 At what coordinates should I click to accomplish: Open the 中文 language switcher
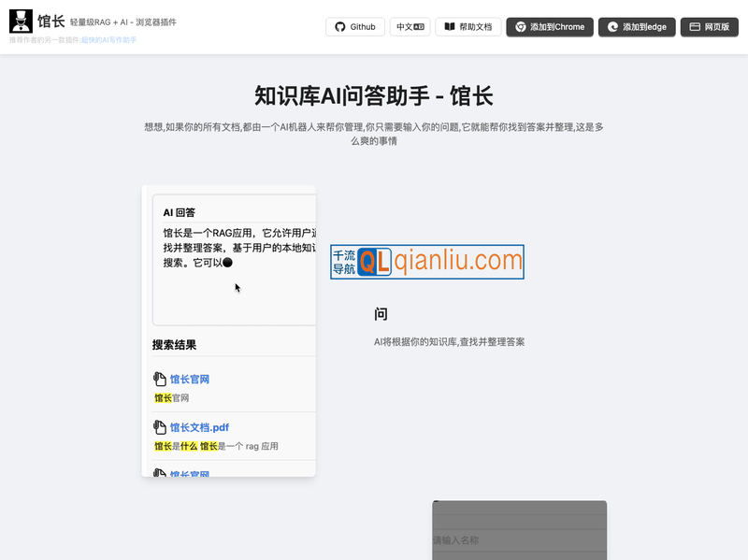410,26
